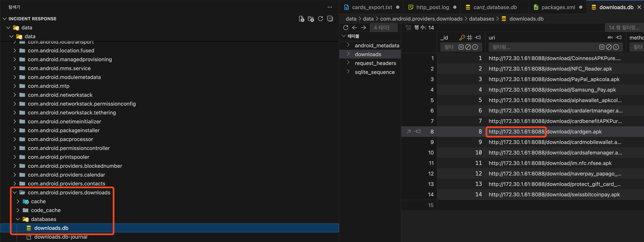The width and height of the screenshot is (644, 242).
Task: Pin the _id column
Action: (478, 37)
